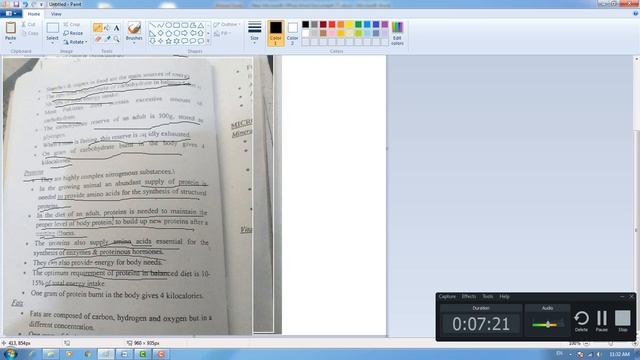The height and width of the screenshot is (360, 640).
Task: Pick the black color swatch
Action: point(305,24)
